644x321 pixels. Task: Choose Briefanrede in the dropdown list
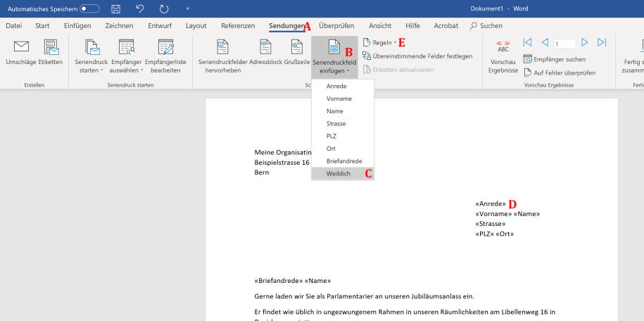coord(344,161)
